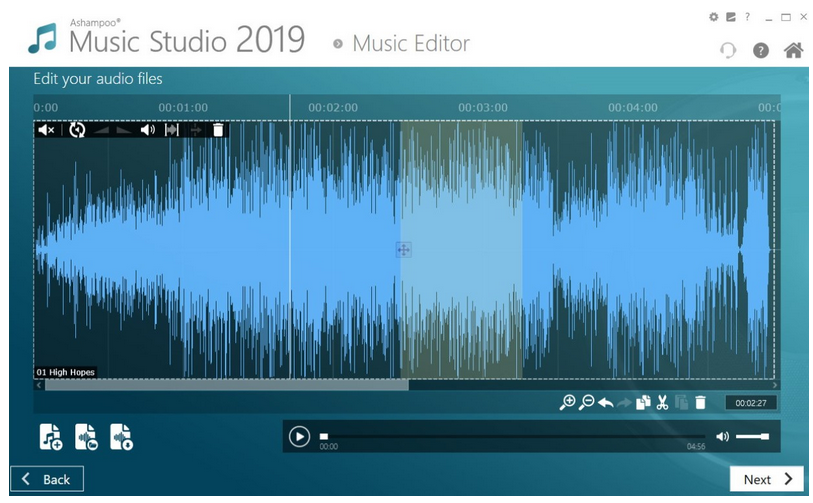Viewport: 813px width, 503px height.
Task: Zoom in on the waveform
Action: [x=567, y=402]
